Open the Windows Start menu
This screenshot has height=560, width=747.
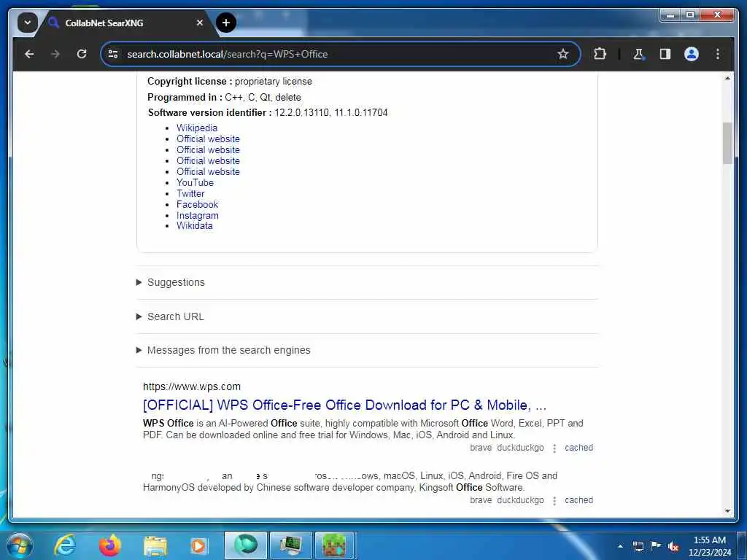tap(19, 545)
